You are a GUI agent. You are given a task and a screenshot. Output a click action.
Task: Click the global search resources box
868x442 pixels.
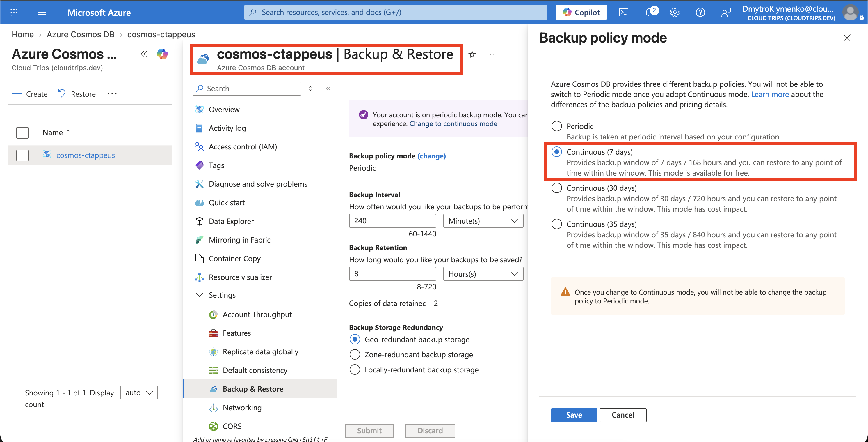coord(396,13)
